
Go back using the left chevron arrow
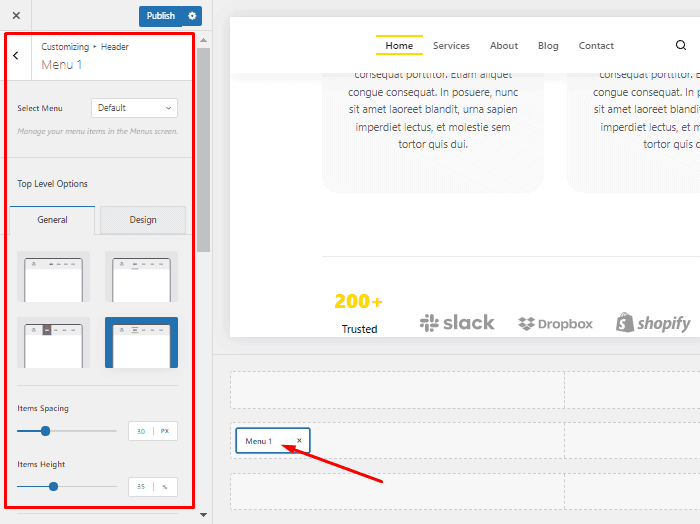pos(16,56)
